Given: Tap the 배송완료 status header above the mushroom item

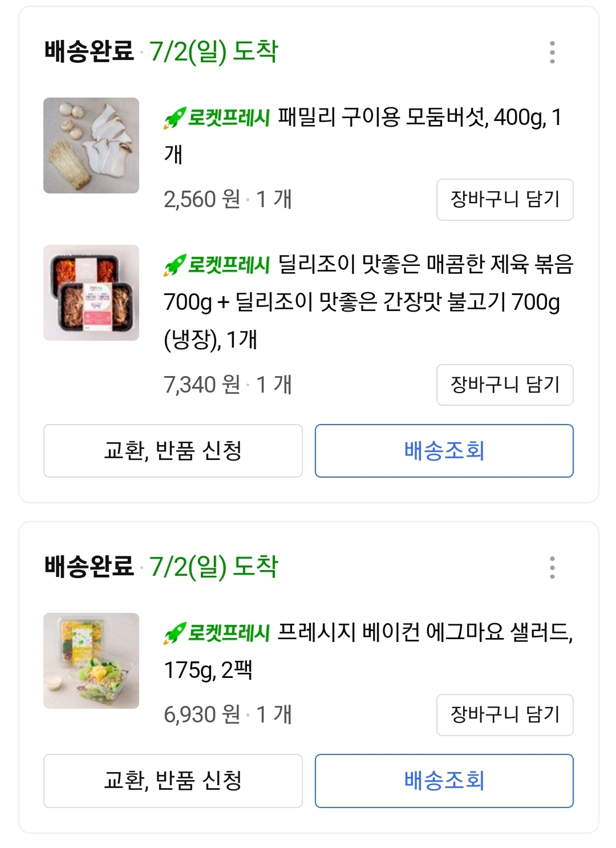Looking at the screenshot, I should [89, 51].
